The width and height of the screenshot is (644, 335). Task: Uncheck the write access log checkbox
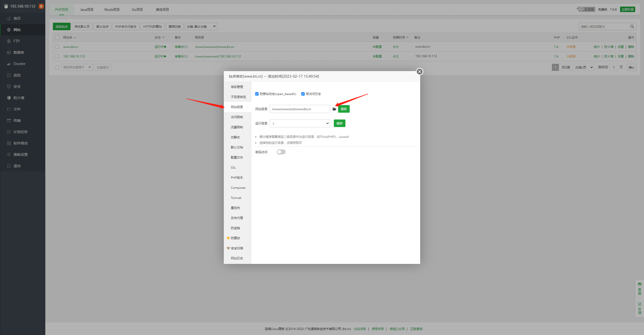[303, 94]
